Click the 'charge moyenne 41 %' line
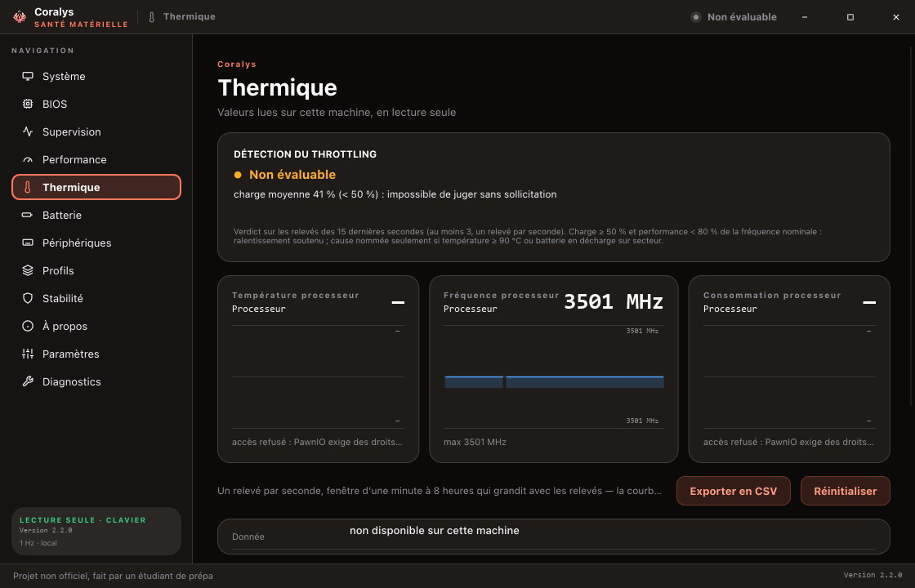 395,194
